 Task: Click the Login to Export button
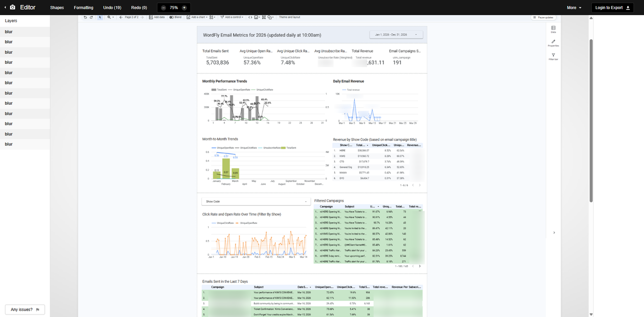tap(612, 8)
